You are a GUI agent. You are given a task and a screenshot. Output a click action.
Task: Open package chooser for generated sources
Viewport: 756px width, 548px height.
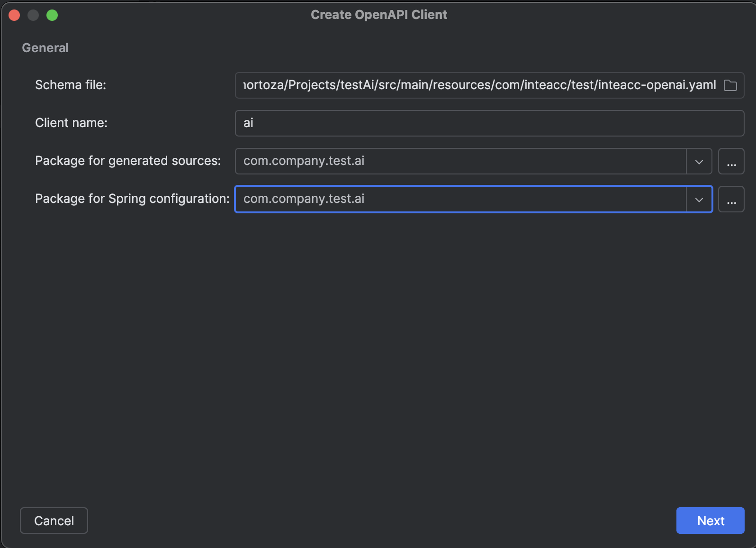point(731,161)
